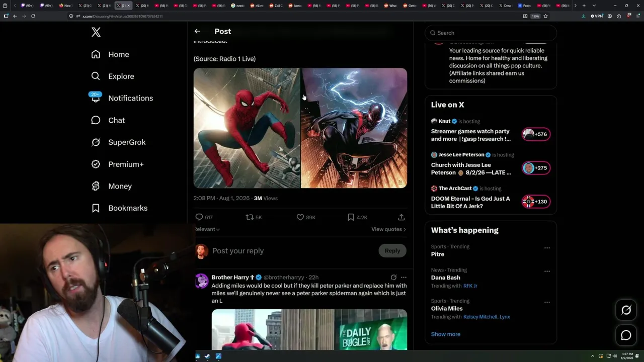The height and width of the screenshot is (362, 644).
Task: Expand the Relevant reply sort dropdown
Action: point(207,229)
